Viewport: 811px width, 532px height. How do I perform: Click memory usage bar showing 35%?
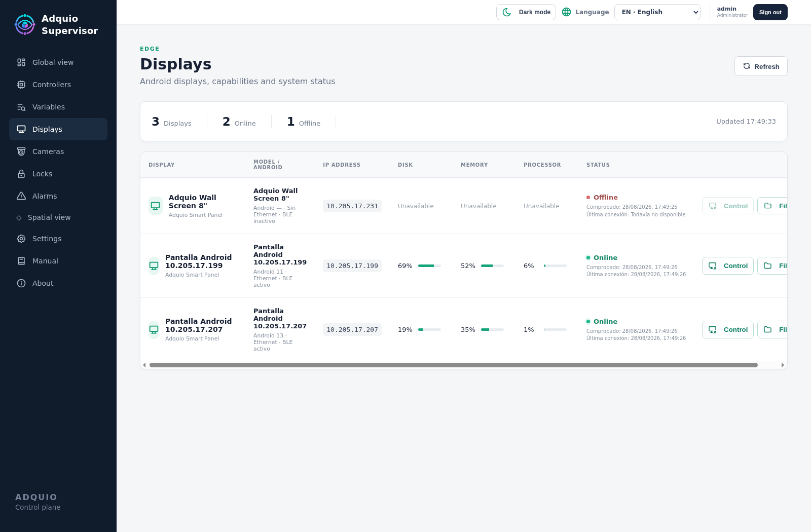(x=492, y=330)
